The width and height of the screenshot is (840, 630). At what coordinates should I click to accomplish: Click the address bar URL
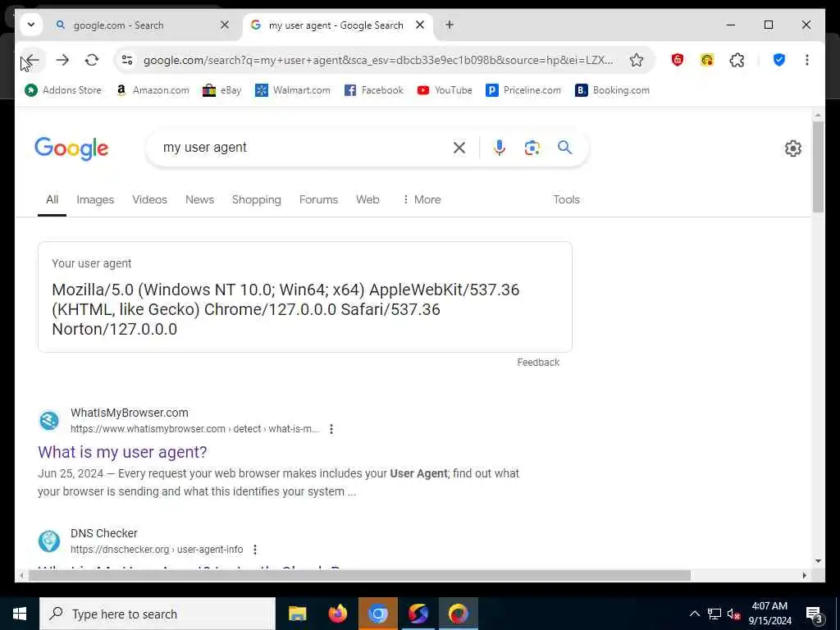click(377, 60)
